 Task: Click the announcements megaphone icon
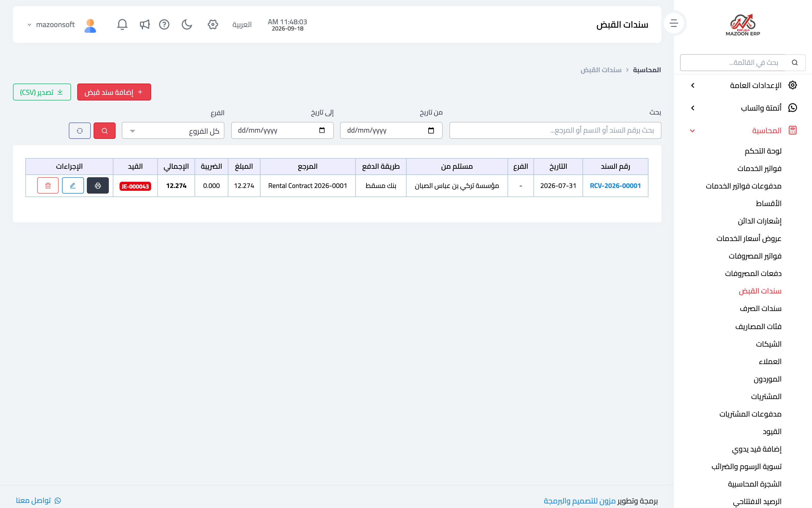tap(145, 25)
